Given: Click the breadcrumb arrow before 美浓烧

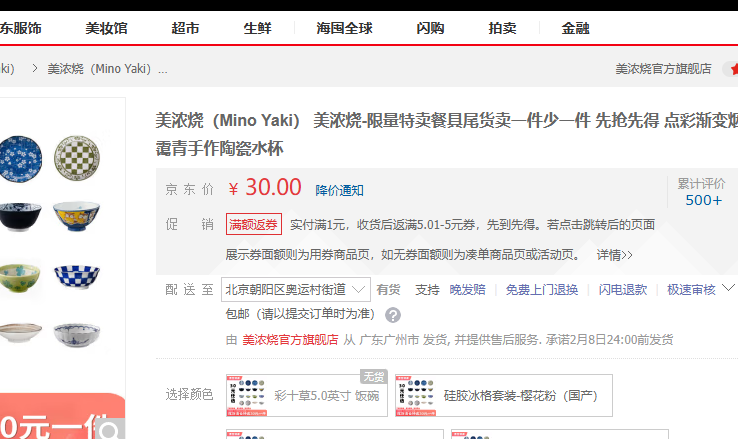Looking at the screenshot, I should (35, 69).
